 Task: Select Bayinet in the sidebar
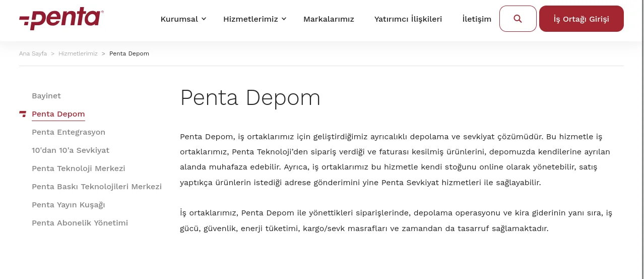point(46,96)
